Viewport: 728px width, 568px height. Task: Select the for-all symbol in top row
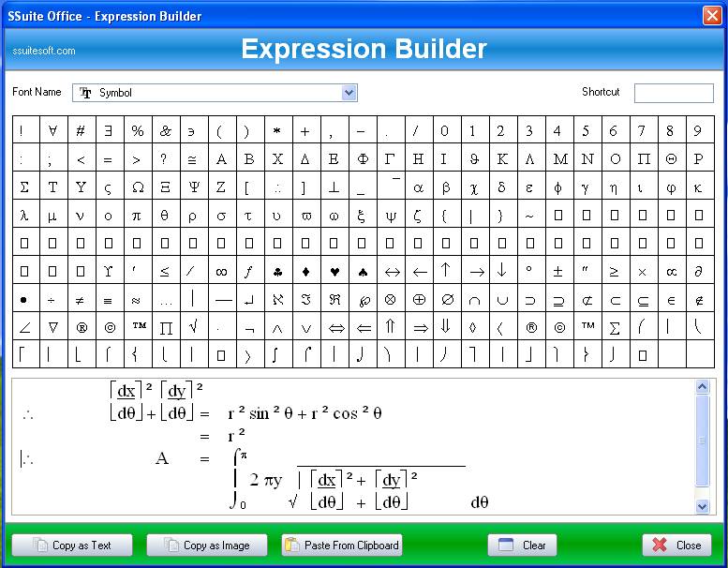coord(52,131)
